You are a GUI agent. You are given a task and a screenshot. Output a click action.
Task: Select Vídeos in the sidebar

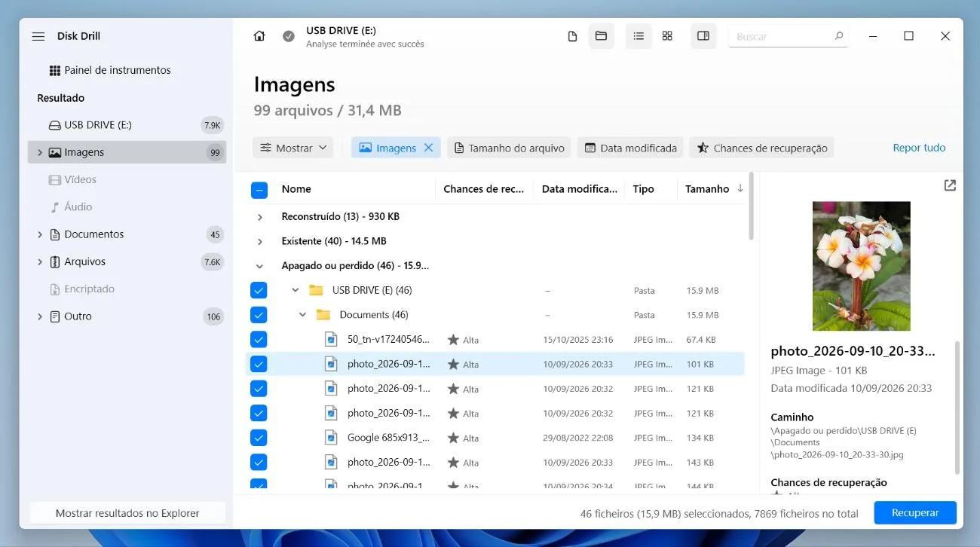[127, 179]
